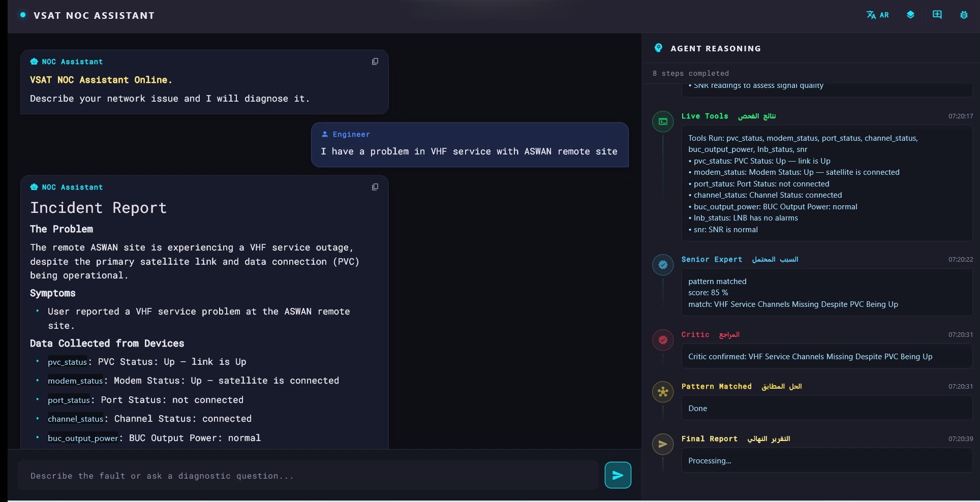Send the message with the arrow button
980x502 pixels.
[x=618, y=475]
